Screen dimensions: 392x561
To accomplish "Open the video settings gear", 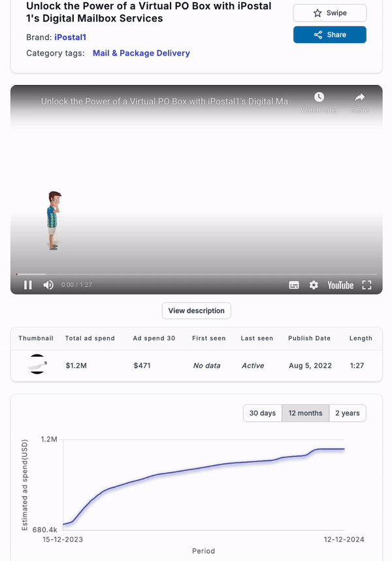I will click(314, 285).
